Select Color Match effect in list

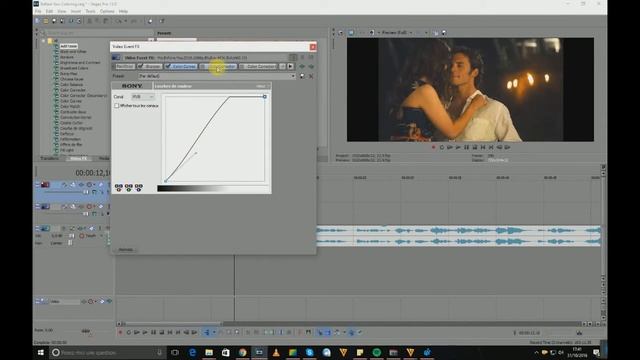[70, 106]
